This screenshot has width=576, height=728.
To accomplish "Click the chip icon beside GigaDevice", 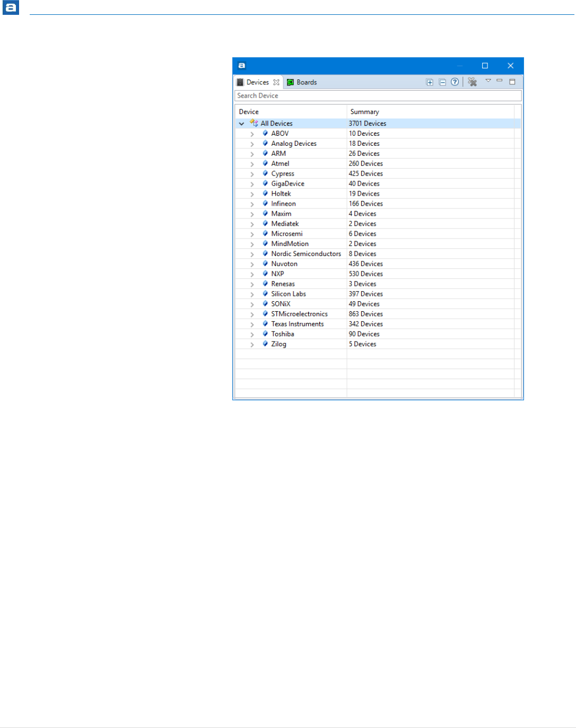I will pyautogui.click(x=265, y=183).
